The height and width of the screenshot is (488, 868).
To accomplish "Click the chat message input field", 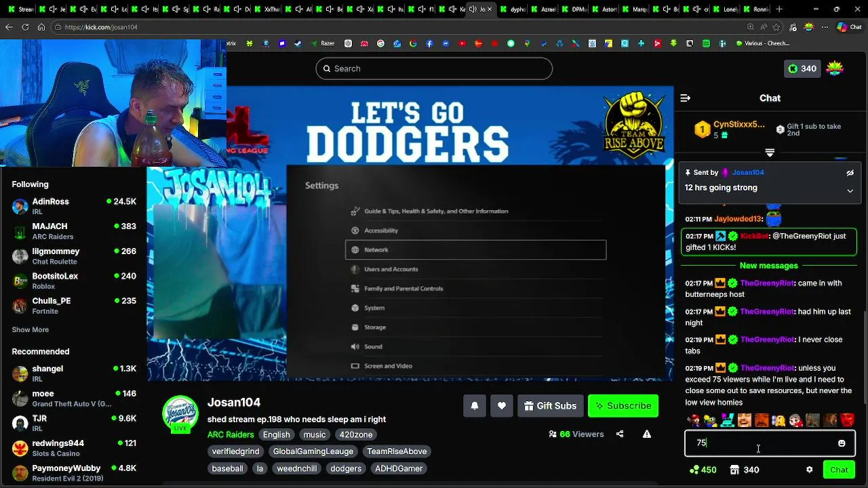I will [769, 443].
